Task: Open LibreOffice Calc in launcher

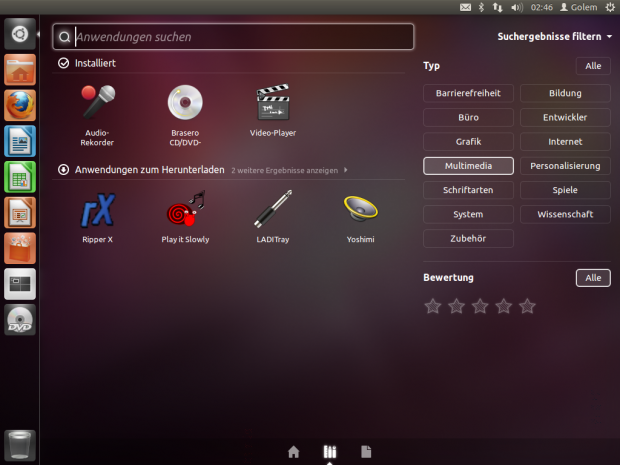Action: (20, 177)
